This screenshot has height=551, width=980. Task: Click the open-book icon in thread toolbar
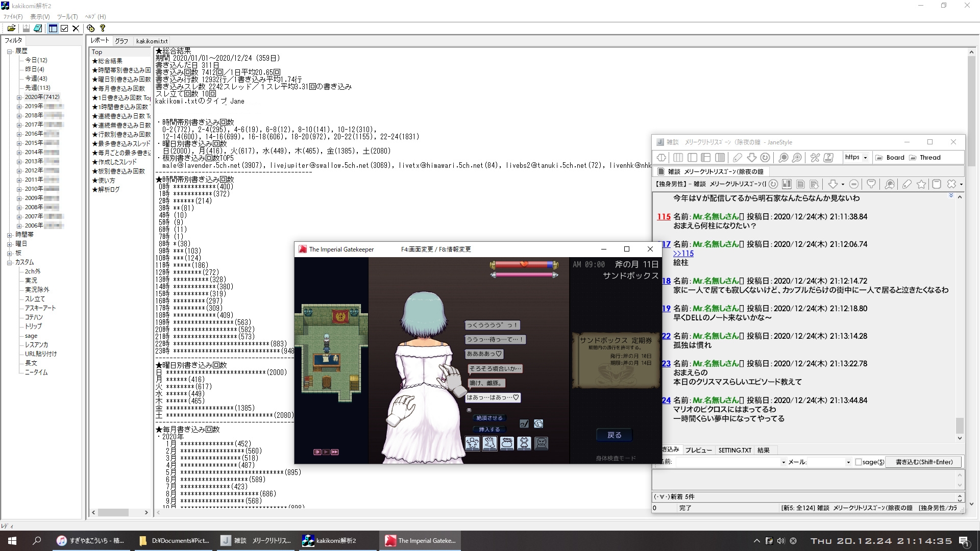(787, 184)
